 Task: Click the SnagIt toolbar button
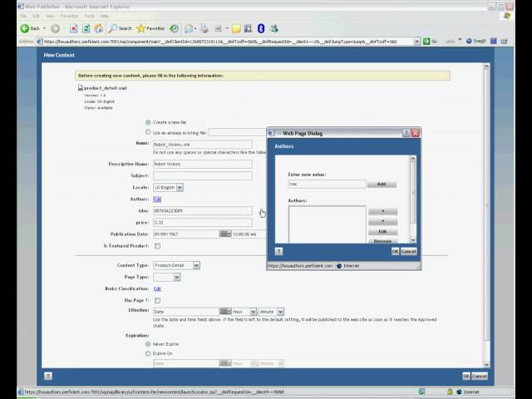click(475, 41)
